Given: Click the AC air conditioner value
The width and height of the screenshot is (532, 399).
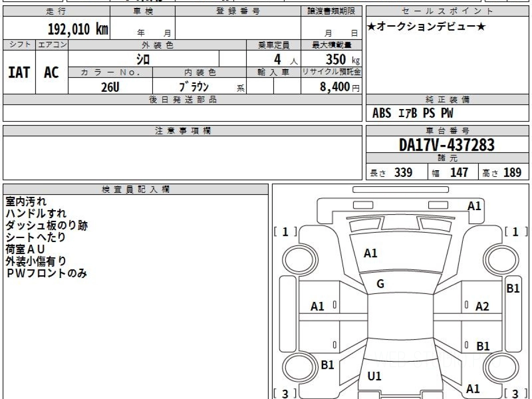Looking at the screenshot, I should 51,73.
